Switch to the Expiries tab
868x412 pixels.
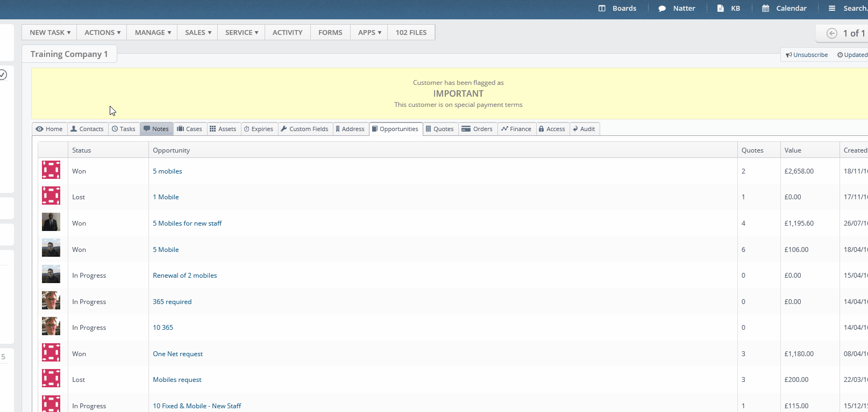[x=259, y=129]
